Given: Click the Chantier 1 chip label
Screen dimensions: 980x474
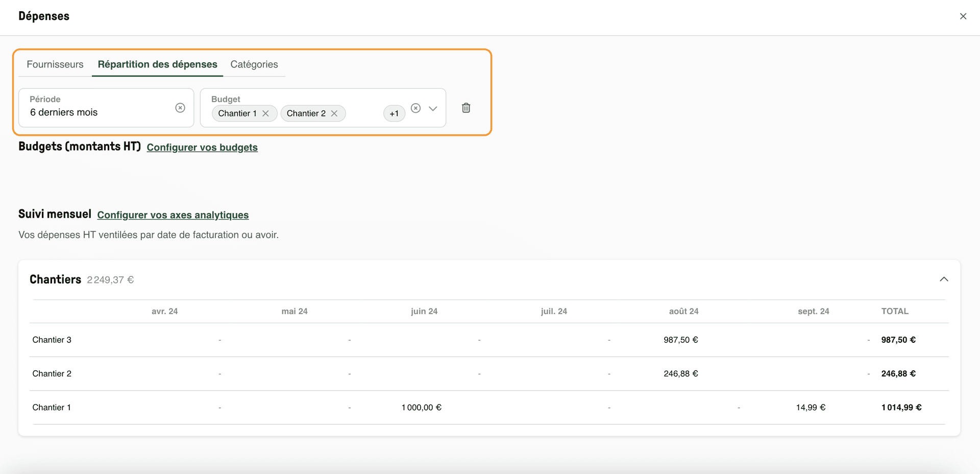Looking at the screenshot, I should click(237, 113).
